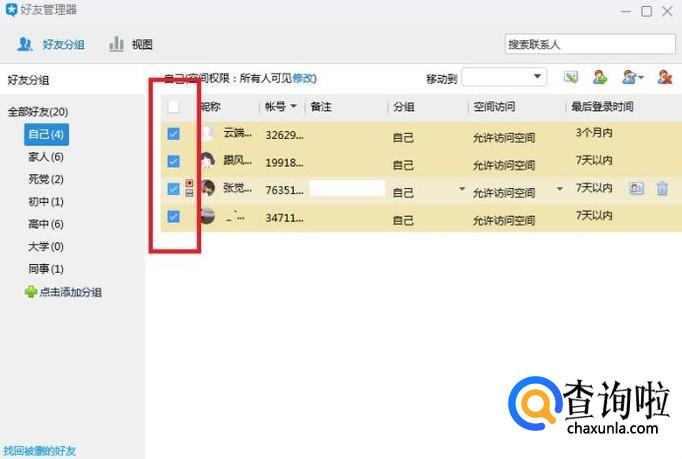This screenshot has height=459, width=682.
Task: Click account number 76351...
Action: [x=284, y=190]
